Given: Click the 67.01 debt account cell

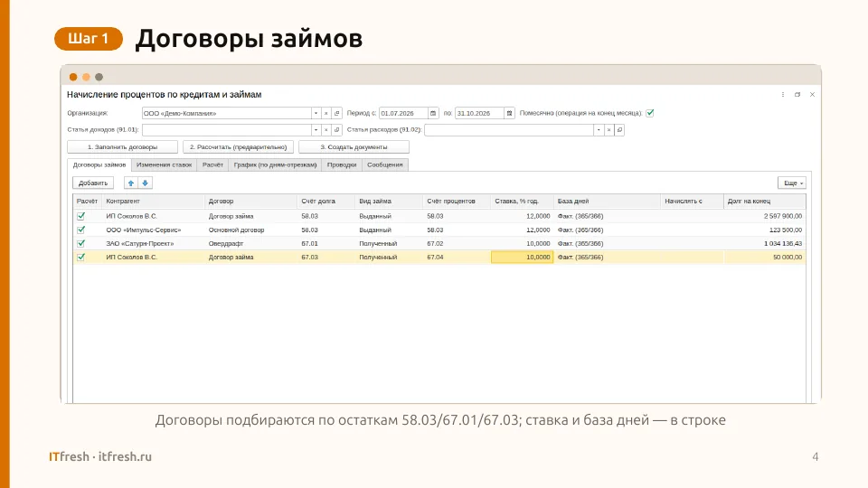Looking at the screenshot, I should [326, 243].
